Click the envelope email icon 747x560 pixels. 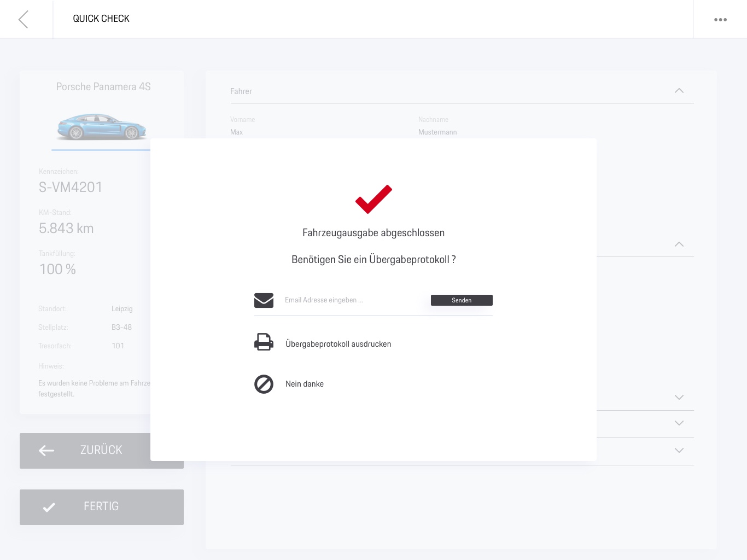point(264,300)
